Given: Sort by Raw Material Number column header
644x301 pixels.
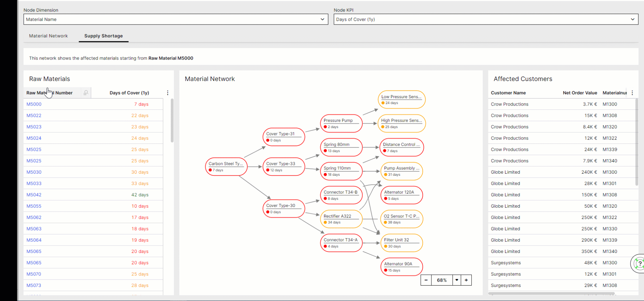Looking at the screenshot, I should (x=49, y=93).
